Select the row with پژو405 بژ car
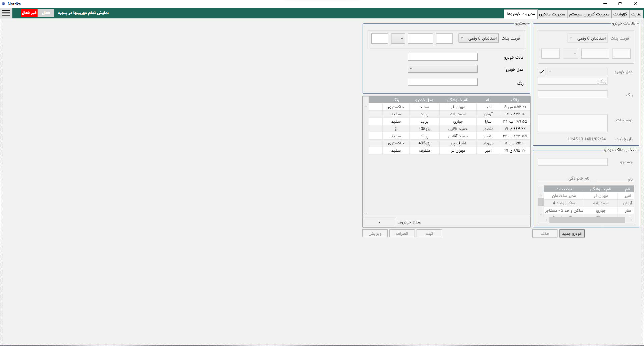This screenshot has width=644, height=346. click(449, 129)
